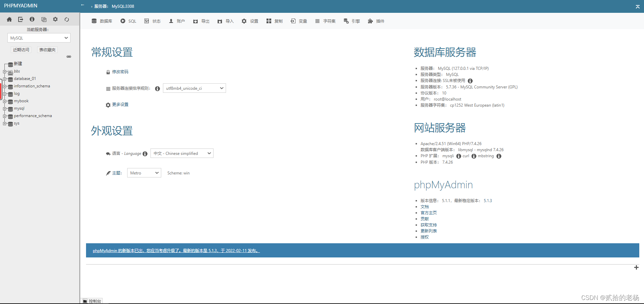Click the new version 5.1.3 notice link

click(176, 251)
